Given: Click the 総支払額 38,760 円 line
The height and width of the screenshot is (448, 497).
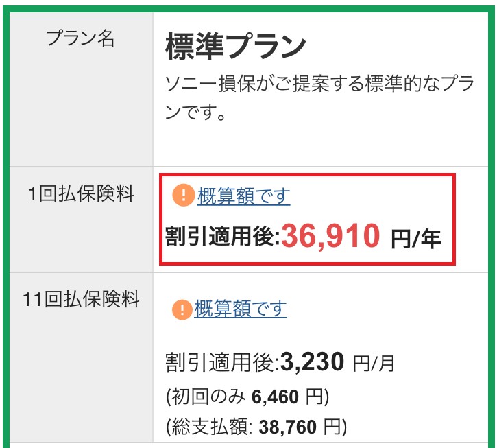Looking at the screenshot, I should pos(256,428).
